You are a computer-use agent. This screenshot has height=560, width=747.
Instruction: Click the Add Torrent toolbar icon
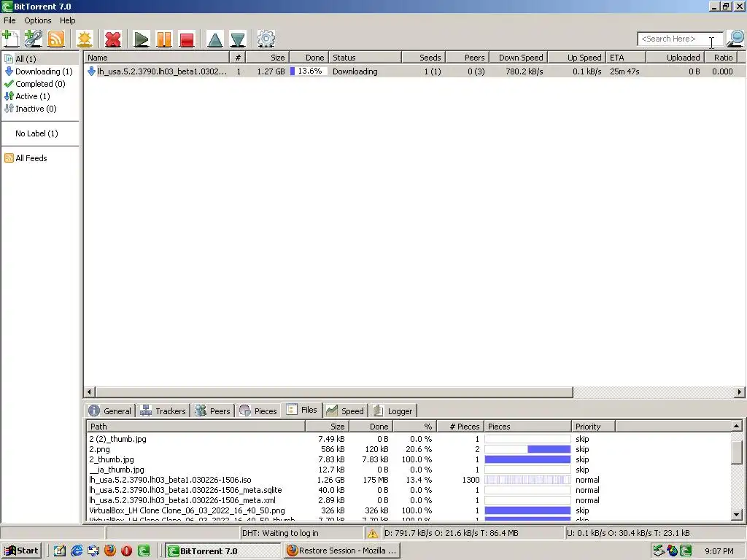pyautogui.click(x=10, y=39)
